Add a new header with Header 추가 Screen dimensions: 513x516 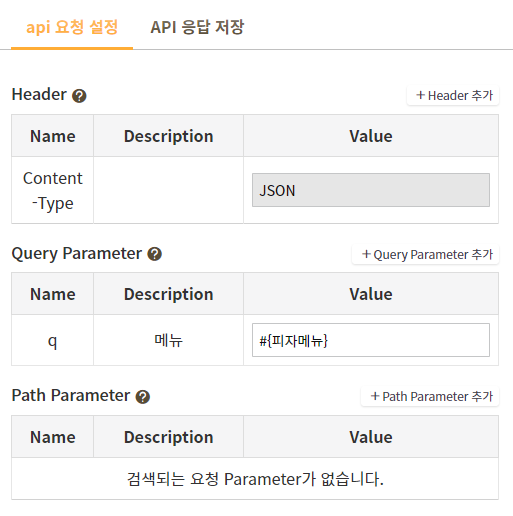click(453, 96)
